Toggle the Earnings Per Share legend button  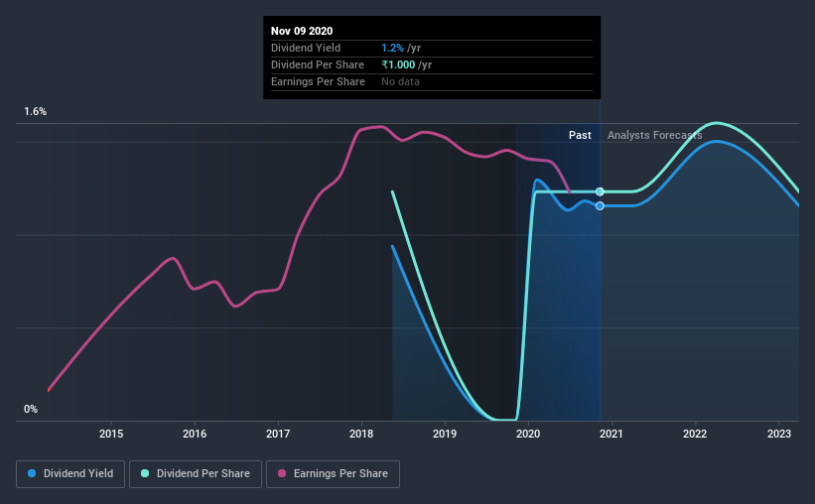click(333, 474)
